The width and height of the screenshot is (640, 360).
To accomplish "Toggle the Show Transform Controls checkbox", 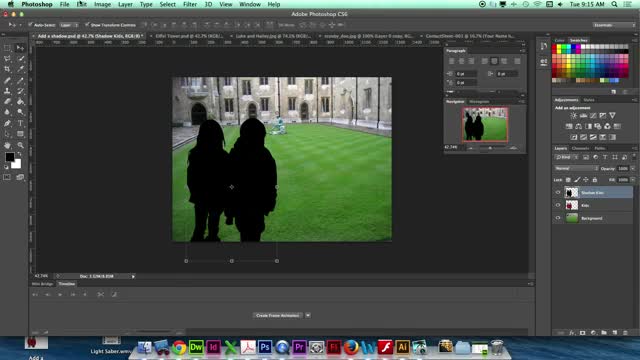I will pyautogui.click(x=87, y=25).
